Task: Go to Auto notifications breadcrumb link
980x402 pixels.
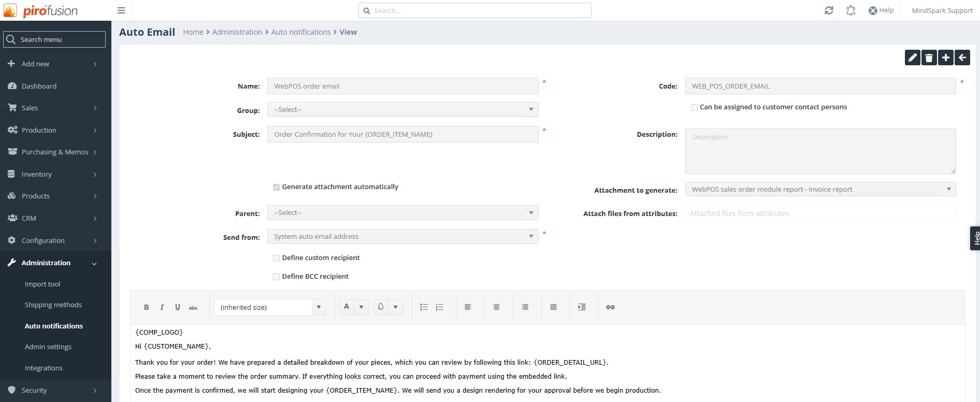Action: (301, 32)
